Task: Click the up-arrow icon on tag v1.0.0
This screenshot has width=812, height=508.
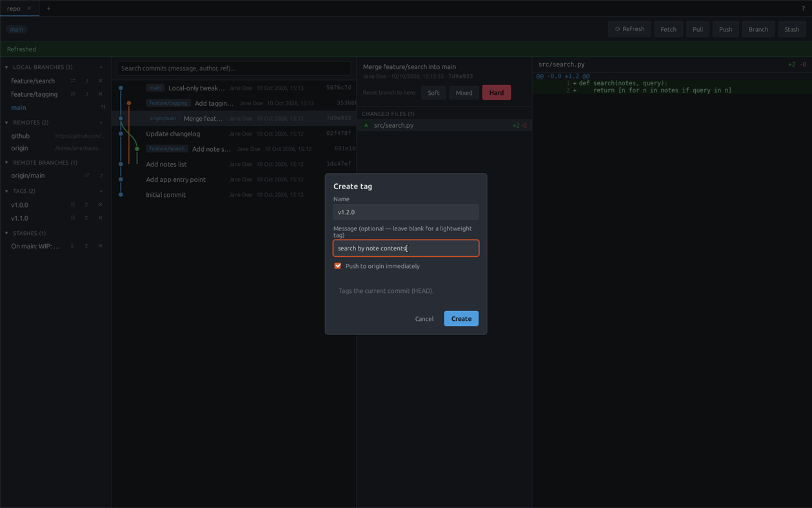Action: pyautogui.click(x=86, y=205)
